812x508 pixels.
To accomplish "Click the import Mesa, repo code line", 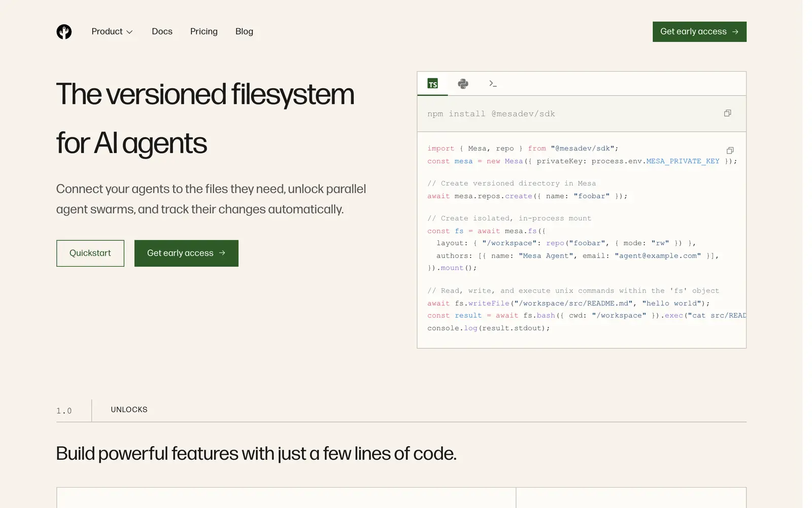I will pyautogui.click(x=523, y=148).
